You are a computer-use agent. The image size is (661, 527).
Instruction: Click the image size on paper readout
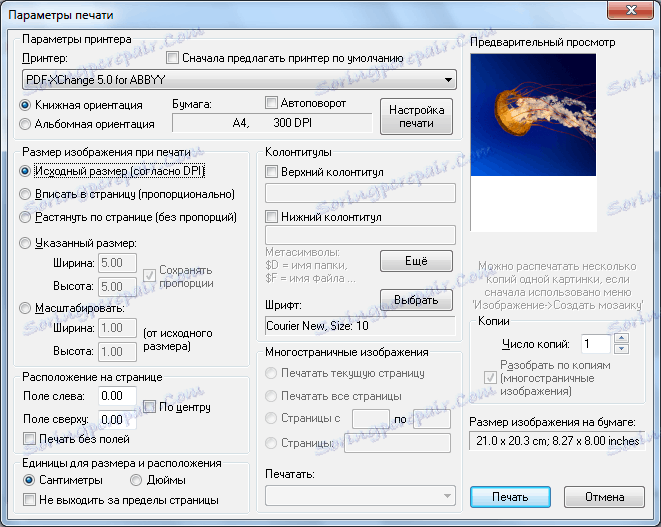pos(557,441)
